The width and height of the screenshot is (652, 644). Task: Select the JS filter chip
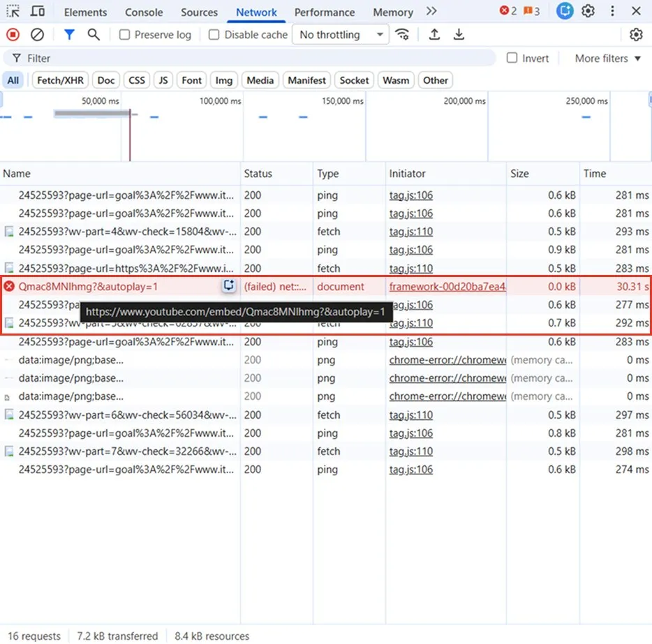click(x=163, y=80)
